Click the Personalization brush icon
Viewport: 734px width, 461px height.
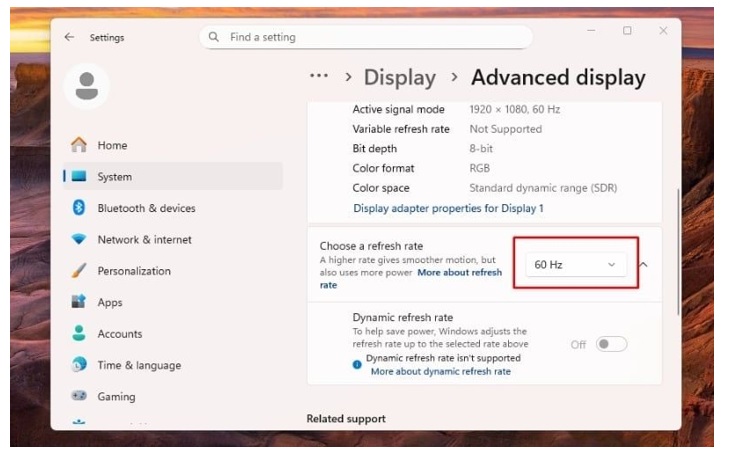pos(79,271)
